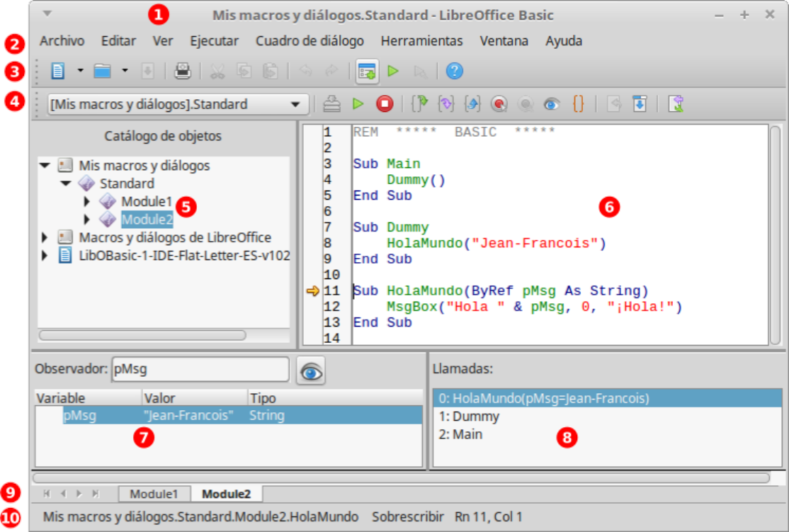Select Module1 in the object catalog
The width and height of the screenshot is (789, 532).
(147, 202)
